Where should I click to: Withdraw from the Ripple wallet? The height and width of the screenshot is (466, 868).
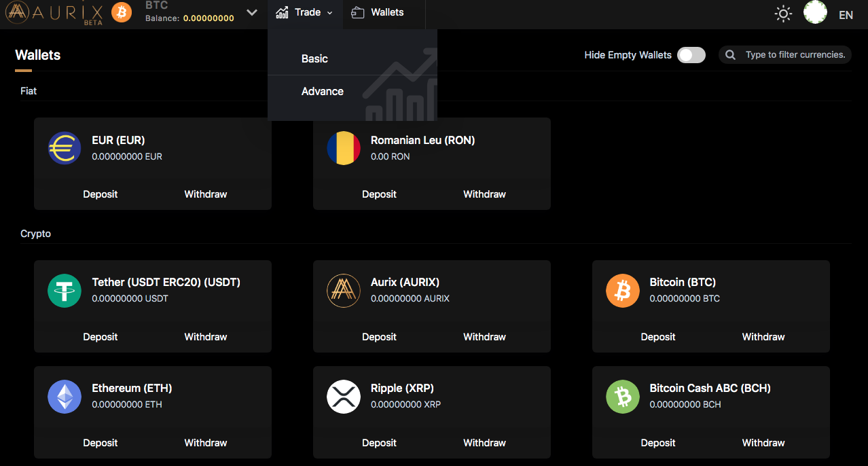[484, 443]
